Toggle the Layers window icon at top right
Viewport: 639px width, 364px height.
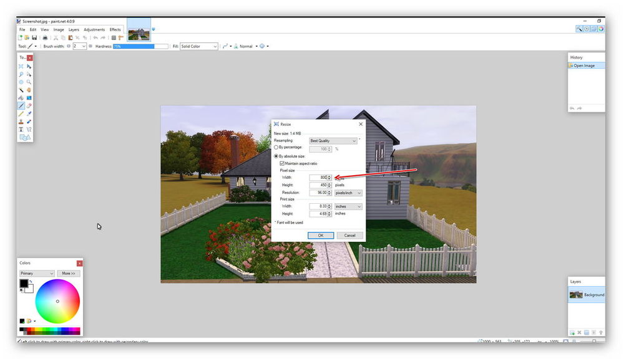(x=594, y=29)
